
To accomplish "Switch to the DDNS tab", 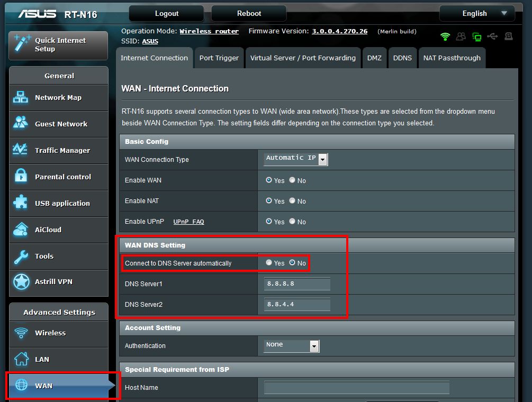I will click(x=402, y=58).
